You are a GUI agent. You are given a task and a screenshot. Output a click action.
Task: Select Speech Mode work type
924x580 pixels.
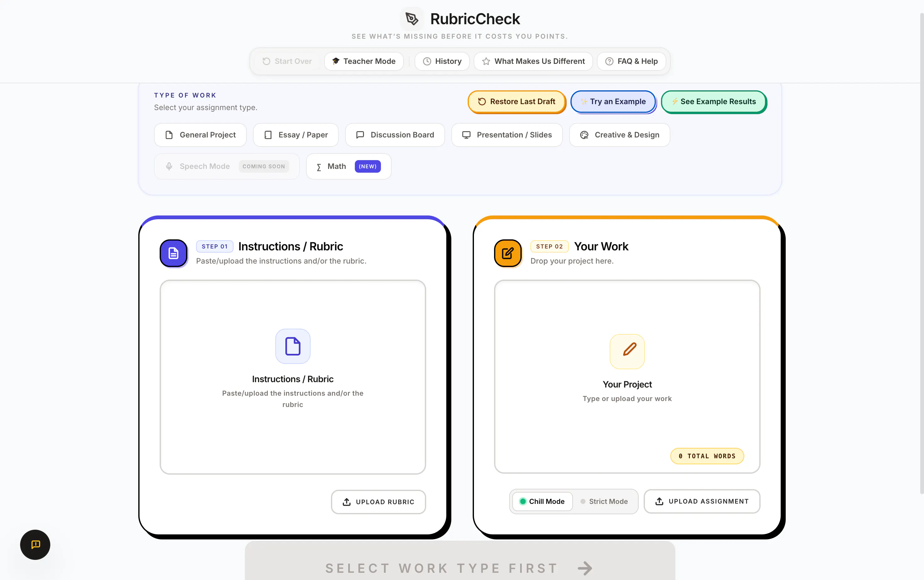tap(227, 166)
